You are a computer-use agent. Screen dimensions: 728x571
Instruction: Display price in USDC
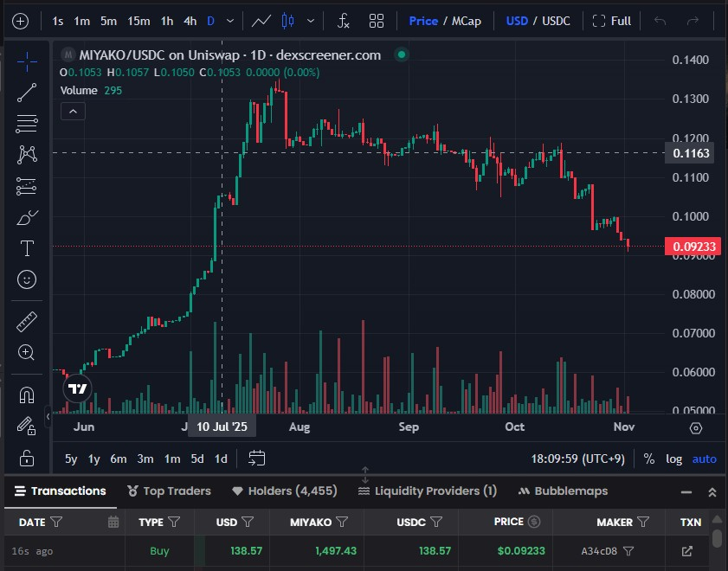tap(556, 22)
